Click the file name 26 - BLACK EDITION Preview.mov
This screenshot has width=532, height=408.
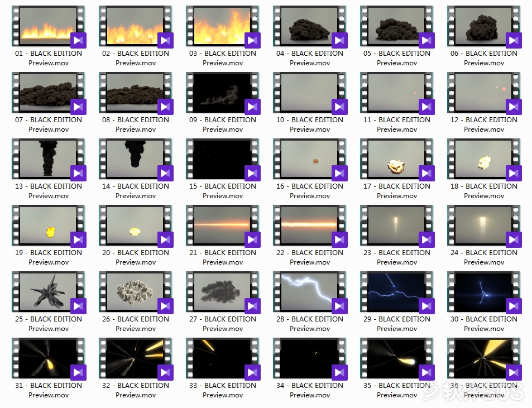pyautogui.click(x=136, y=324)
